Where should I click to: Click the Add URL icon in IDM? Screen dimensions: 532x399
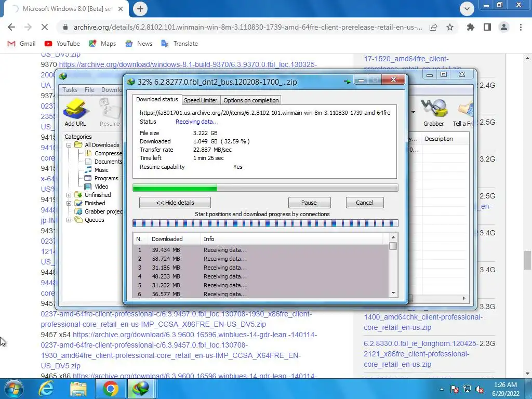(75, 112)
